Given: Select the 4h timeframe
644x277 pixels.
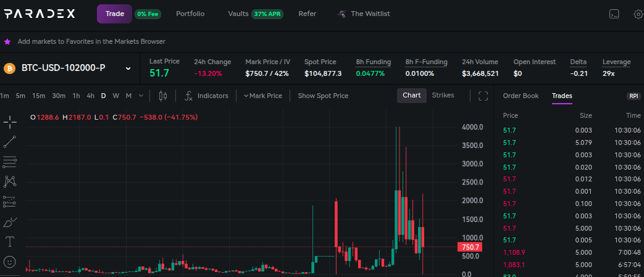Looking at the screenshot, I should (x=90, y=96).
